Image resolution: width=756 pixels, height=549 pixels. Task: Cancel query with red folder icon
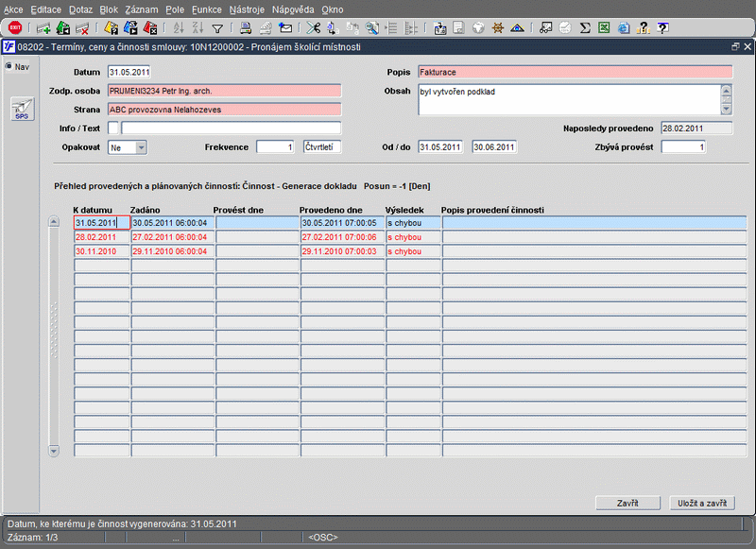[x=150, y=28]
